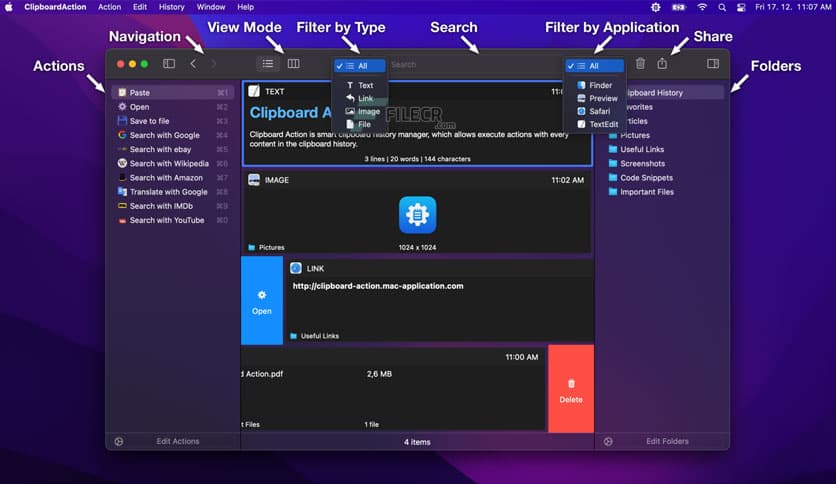The height and width of the screenshot is (484, 836).
Task: Click the app icon image thumbnail
Action: (417, 215)
